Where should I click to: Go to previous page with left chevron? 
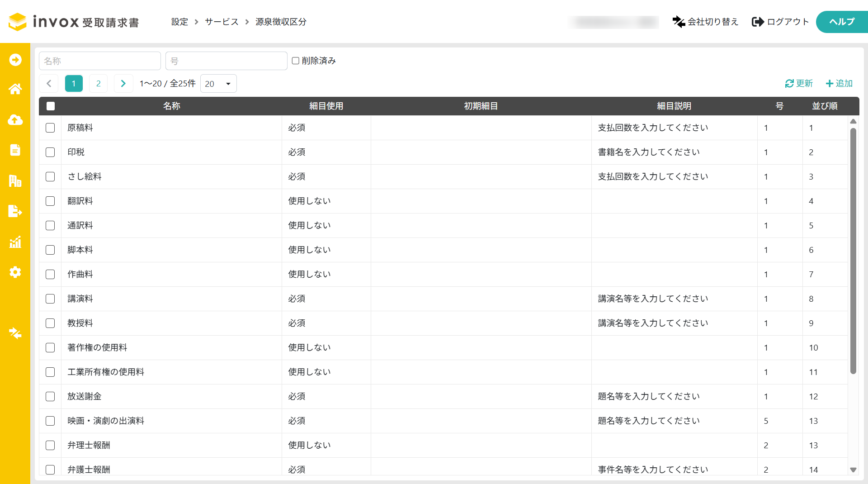49,84
